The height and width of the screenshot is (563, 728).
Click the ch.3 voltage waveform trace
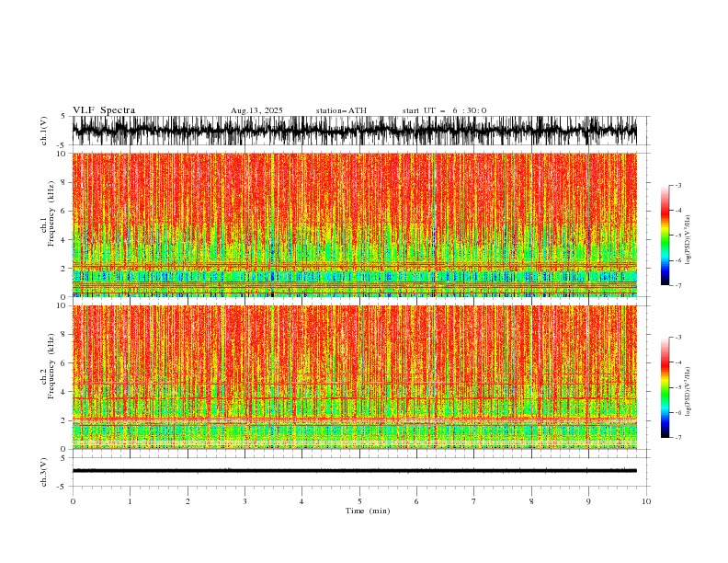pos(355,471)
